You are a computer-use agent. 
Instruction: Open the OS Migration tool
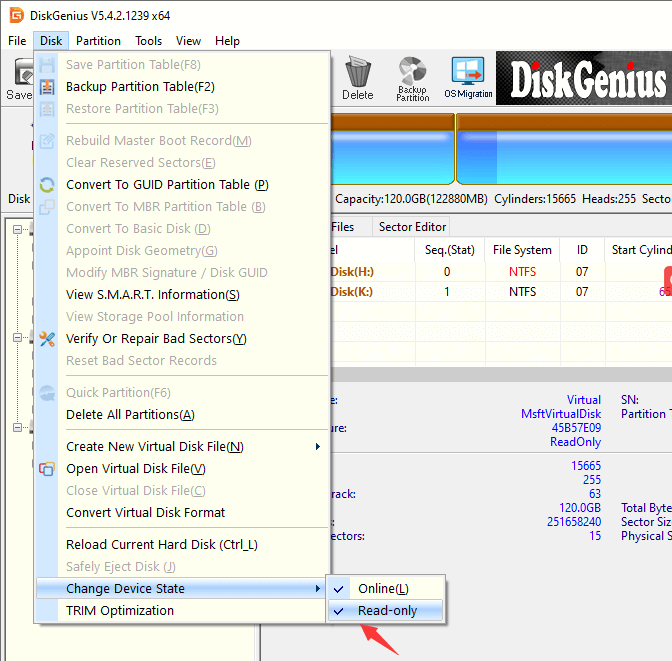[468, 78]
